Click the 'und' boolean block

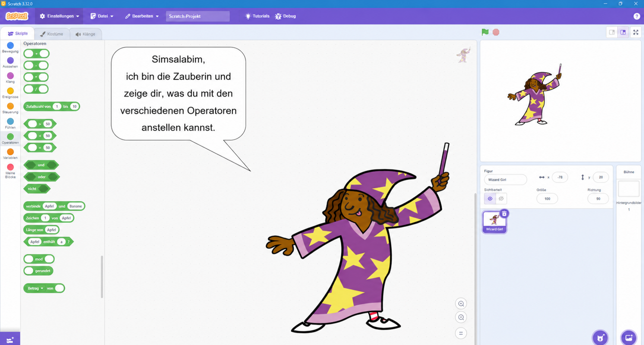(41, 165)
